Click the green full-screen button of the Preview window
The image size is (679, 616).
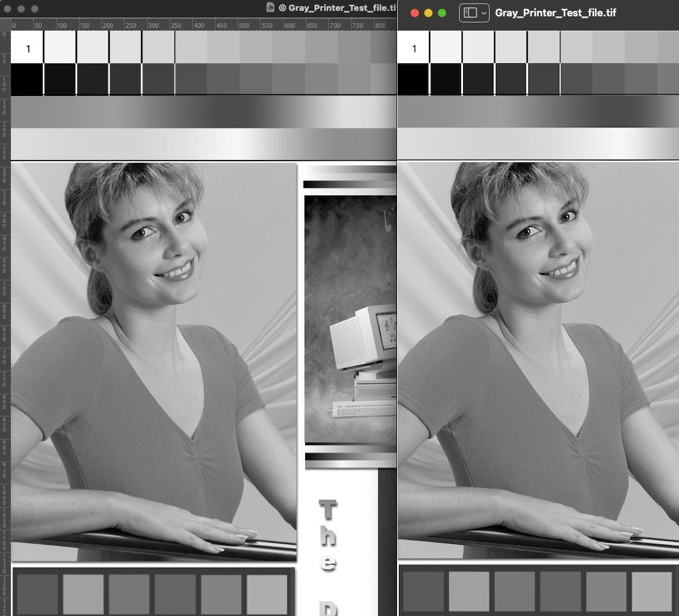(x=442, y=13)
